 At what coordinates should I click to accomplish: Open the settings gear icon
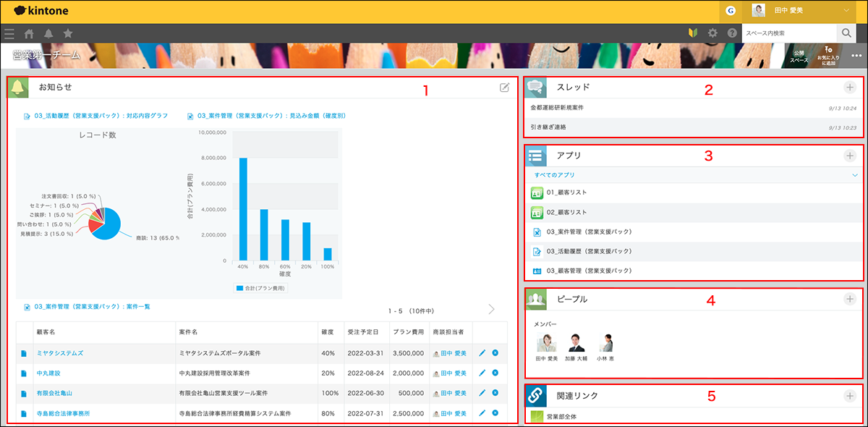pos(712,33)
